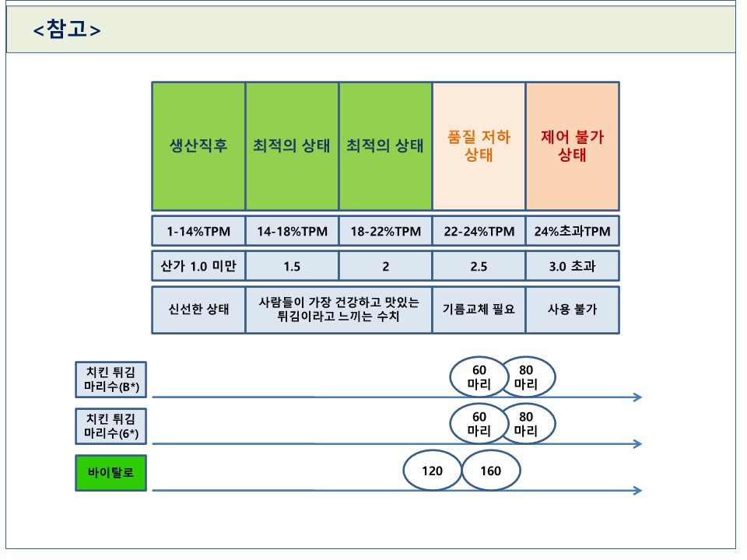Select the 신선한 상태 cell
Image resolution: width=747 pixels, height=560 pixels.
click(198, 310)
